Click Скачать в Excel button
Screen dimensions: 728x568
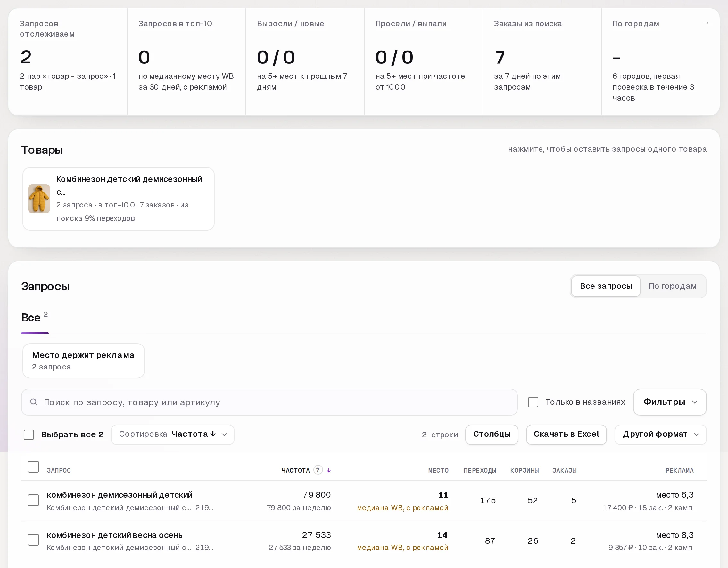pos(566,434)
